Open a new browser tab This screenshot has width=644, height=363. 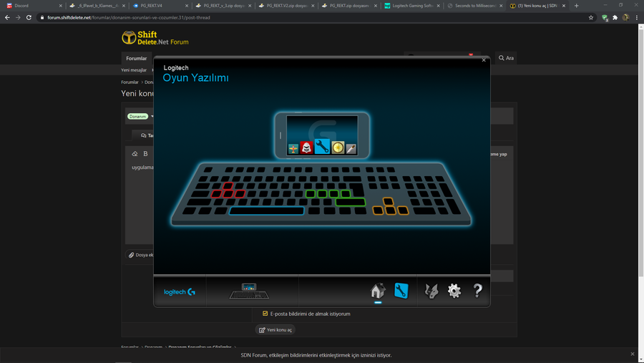[576, 6]
